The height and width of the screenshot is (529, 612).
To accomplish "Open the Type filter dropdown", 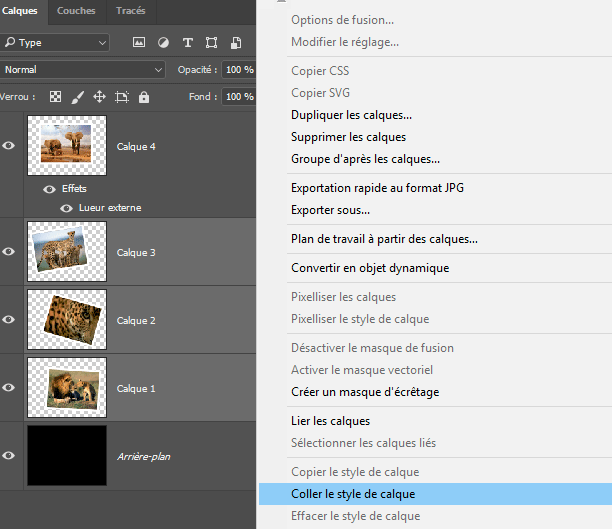I will (x=55, y=43).
